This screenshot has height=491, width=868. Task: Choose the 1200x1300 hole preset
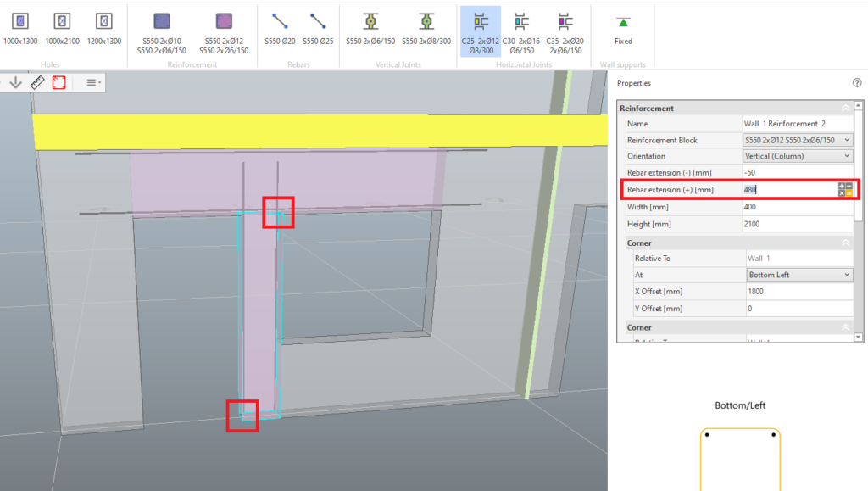103,26
